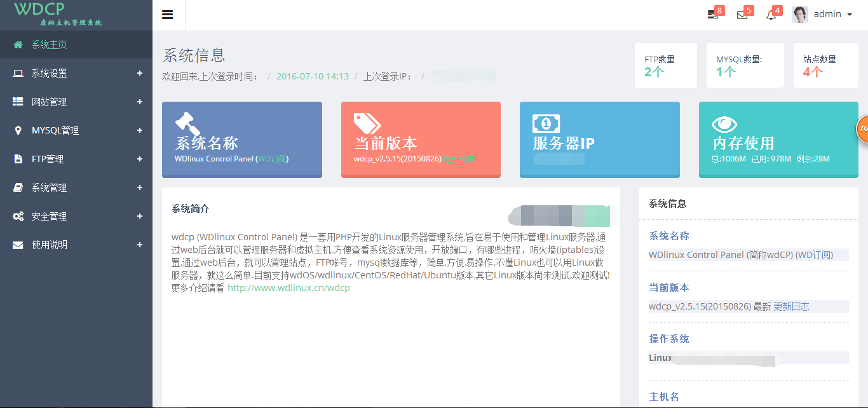
Task: Click the wdcp_v2.5.15(20150826) text in red card
Action: pyautogui.click(x=398, y=159)
